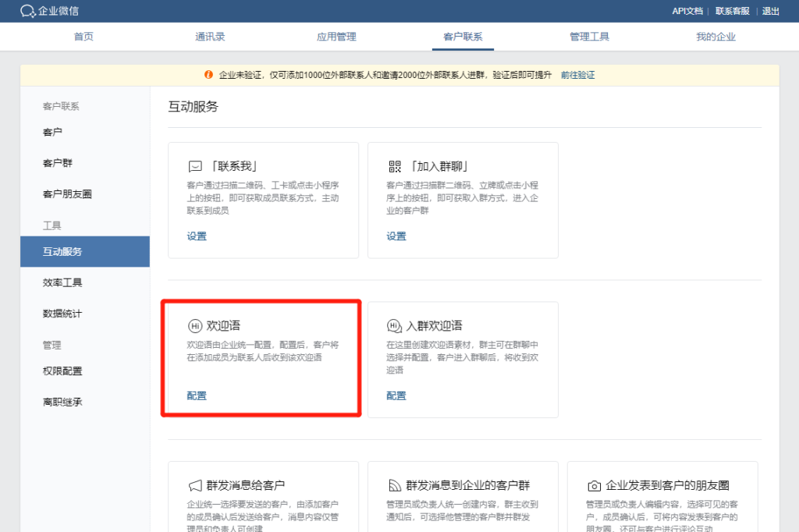
Task: Select 客户群 in the sidebar
Action: [x=57, y=163]
